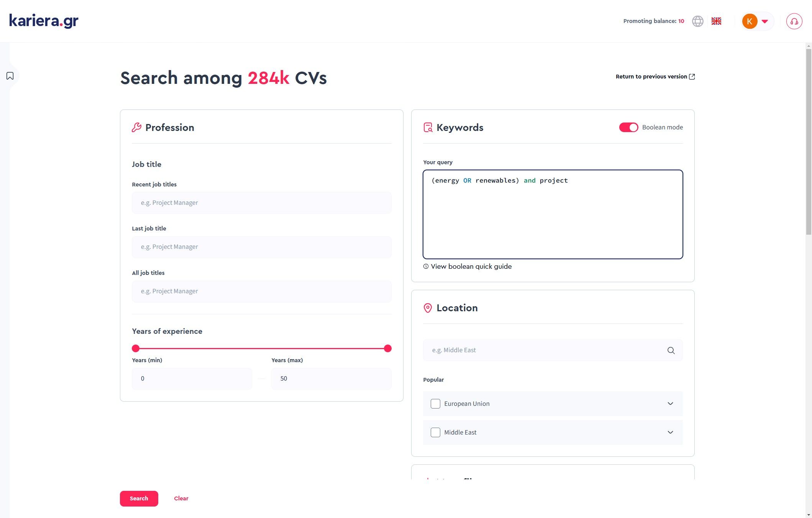
Task: Select the UK flag language icon
Action: pyautogui.click(x=716, y=21)
